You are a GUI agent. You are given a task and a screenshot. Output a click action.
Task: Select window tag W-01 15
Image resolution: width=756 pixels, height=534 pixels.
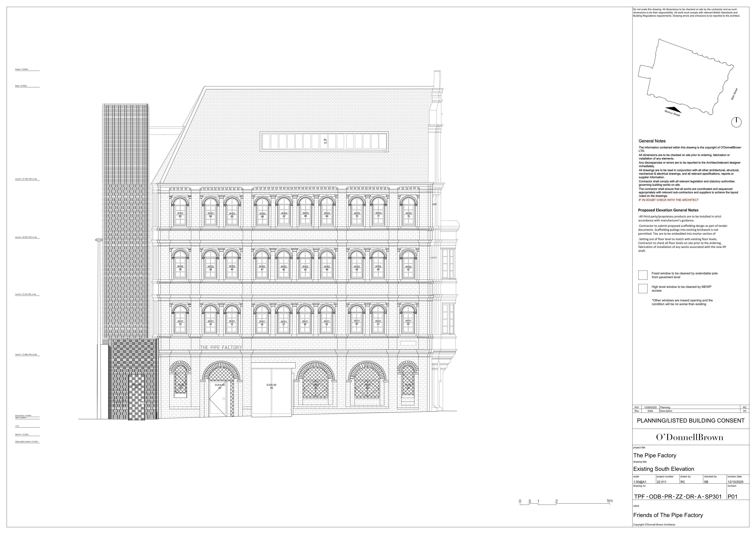(232, 323)
